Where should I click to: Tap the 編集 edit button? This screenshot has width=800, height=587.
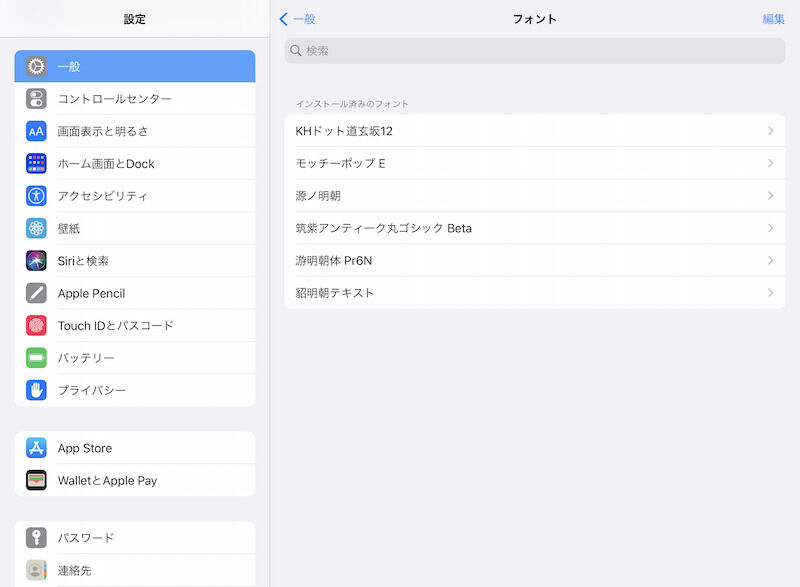(x=773, y=19)
